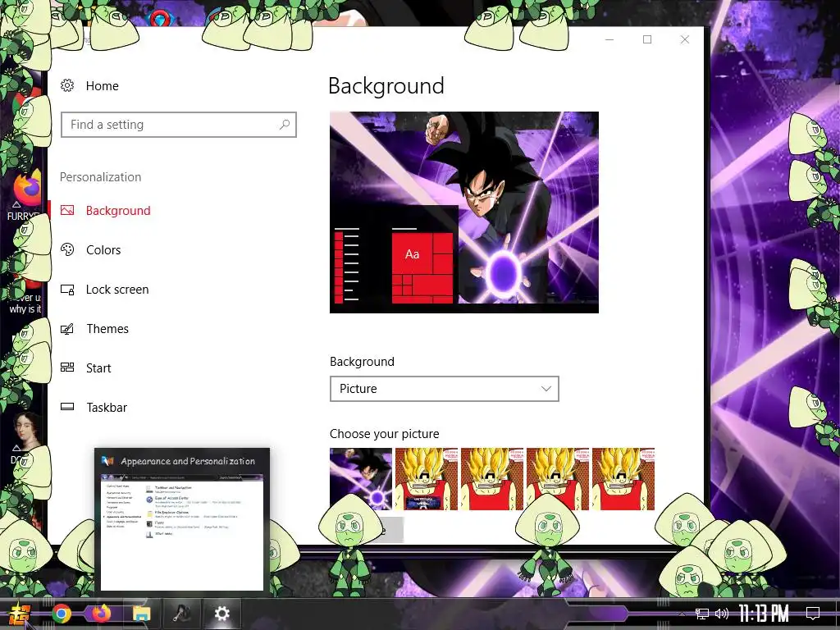Viewport: 840px width, 630px height.
Task: Maximize the Settings window
Action: (647, 39)
